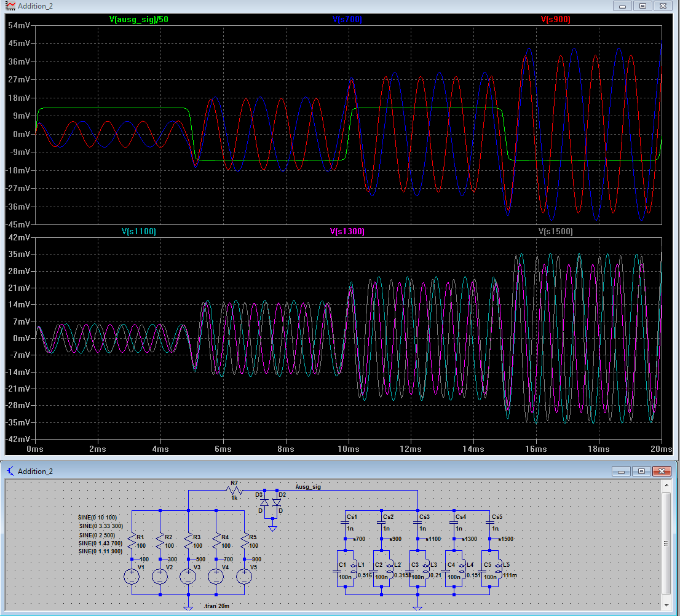Select the red V(s900) trace label
The image size is (680, 616).
(555, 20)
